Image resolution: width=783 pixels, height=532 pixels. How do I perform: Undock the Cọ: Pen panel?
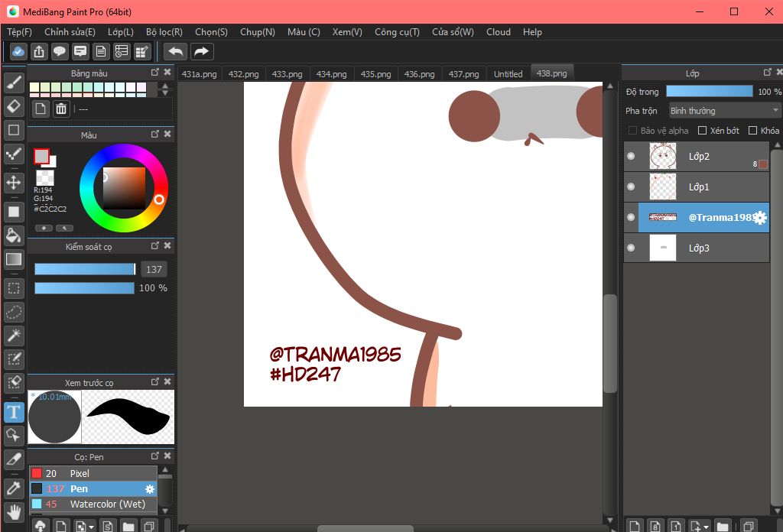click(154, 456)
